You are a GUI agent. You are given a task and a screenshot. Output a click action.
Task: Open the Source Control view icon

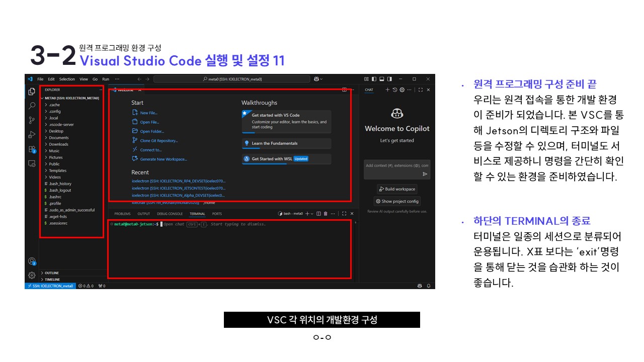click(x=31, y=120)
